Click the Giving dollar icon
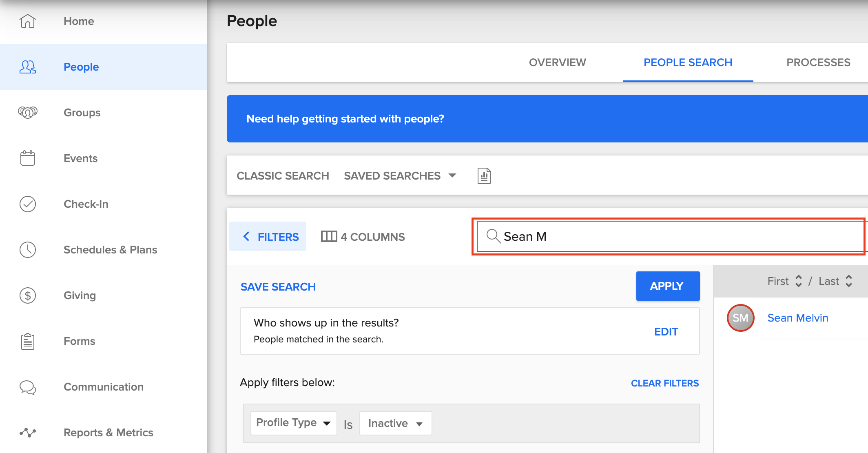Viewport: 868px width, 453px height. pos(28,295)
